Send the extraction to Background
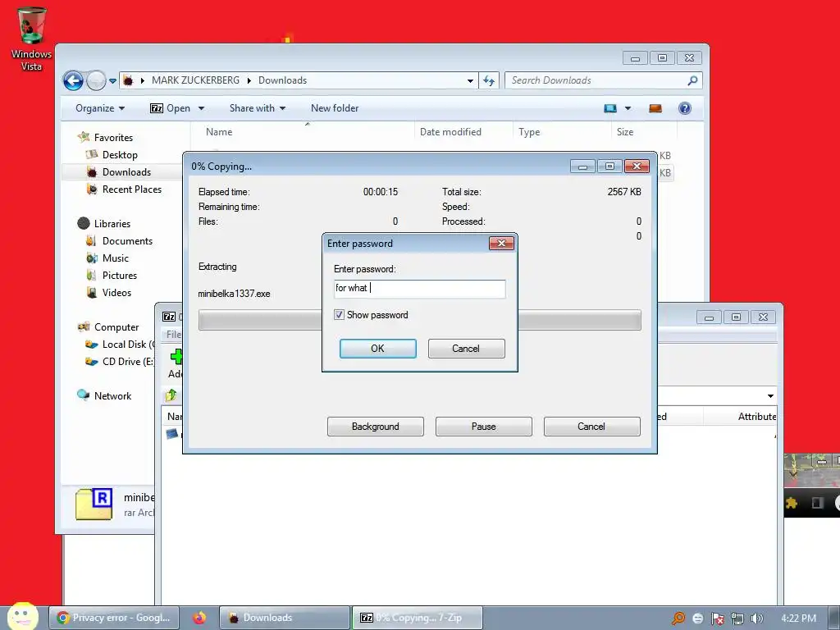The width and height of the screenshot is (840, 630). (x=375, y=427)
